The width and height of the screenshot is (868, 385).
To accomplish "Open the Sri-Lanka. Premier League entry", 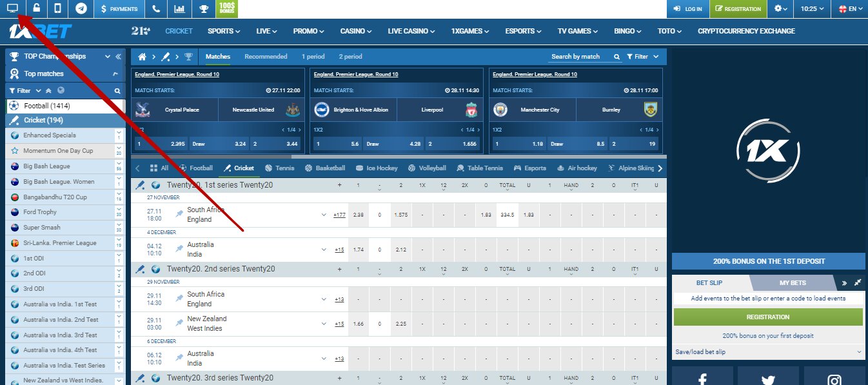I will tap(60, 243).
